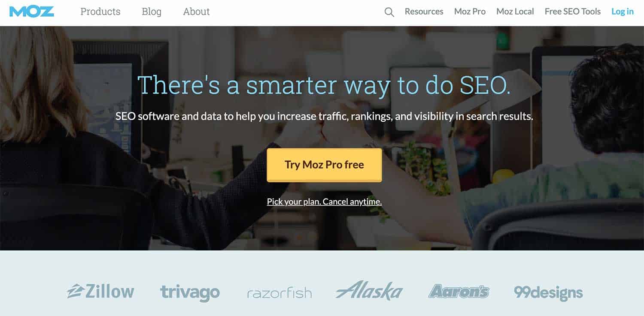This screenshot has width=644, height=316.
Task: Navigate to Moz Pro
Action: click(470, 12)
